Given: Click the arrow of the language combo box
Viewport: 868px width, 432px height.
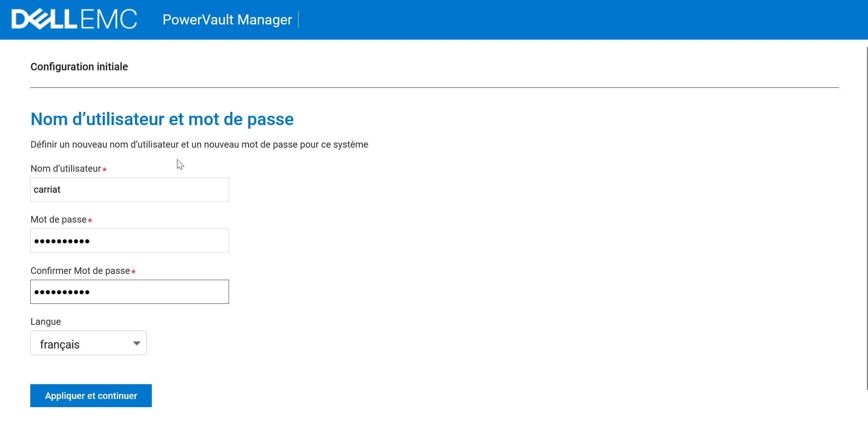Looking at the screenshot, I should 137,343.
